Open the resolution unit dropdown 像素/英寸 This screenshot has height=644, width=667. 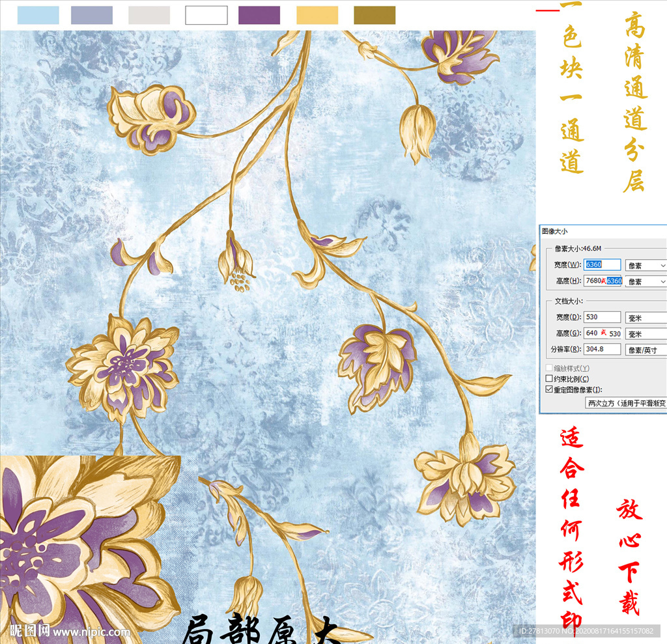(x=646, y=350)
